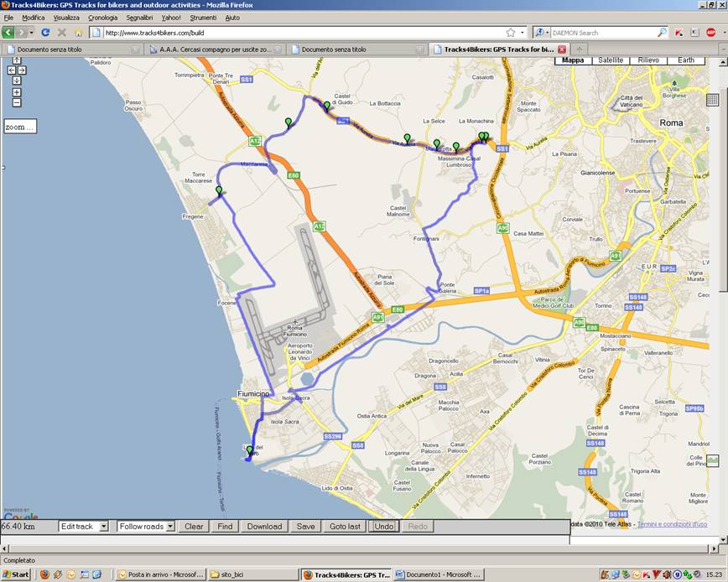Launch Firefox from the quick launch bar
The image size is (728, 582).
(44, 574)
